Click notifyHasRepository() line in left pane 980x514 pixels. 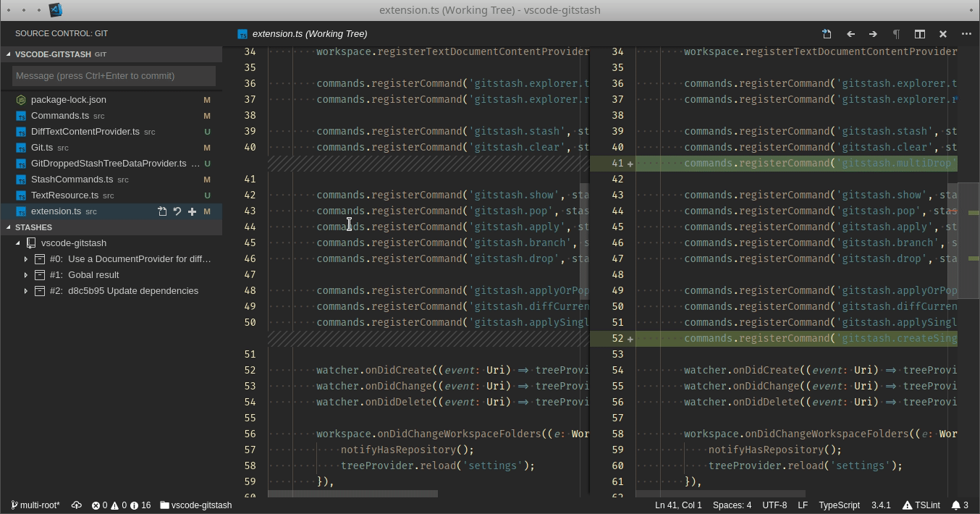coord(407,450)
